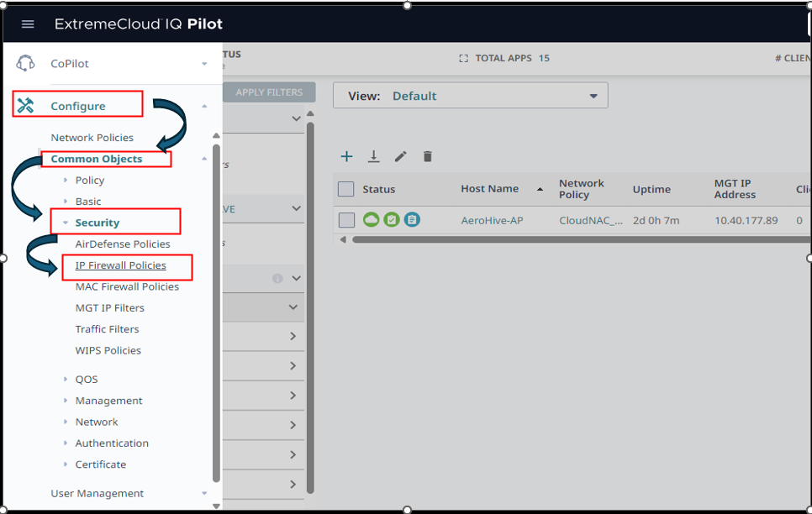The height and width of the screenshot is (514, 812).
Task: Expand the Basic tree node
Action: 66,202
